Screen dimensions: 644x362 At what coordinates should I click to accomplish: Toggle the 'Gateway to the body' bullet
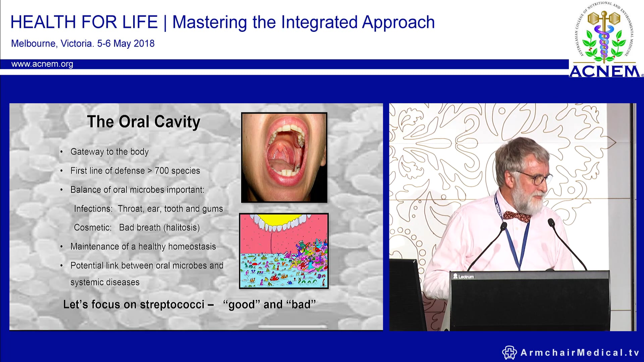[x=109, y=152]
